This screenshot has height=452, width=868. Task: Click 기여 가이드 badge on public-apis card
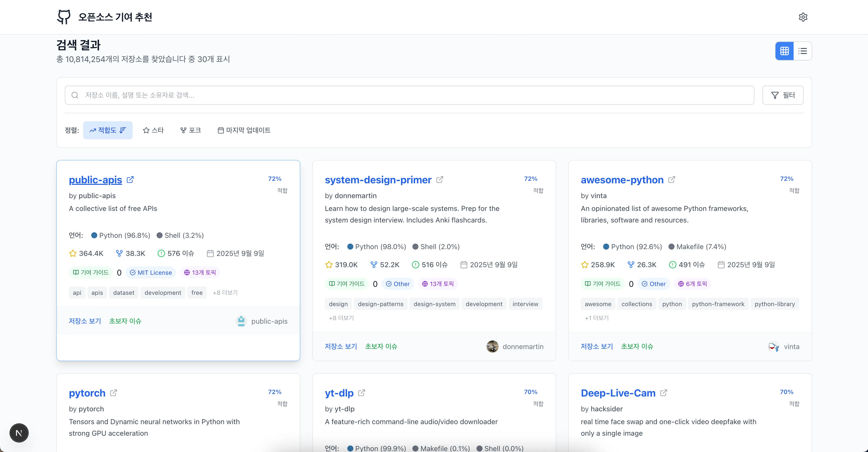click(x=91, y=272)
